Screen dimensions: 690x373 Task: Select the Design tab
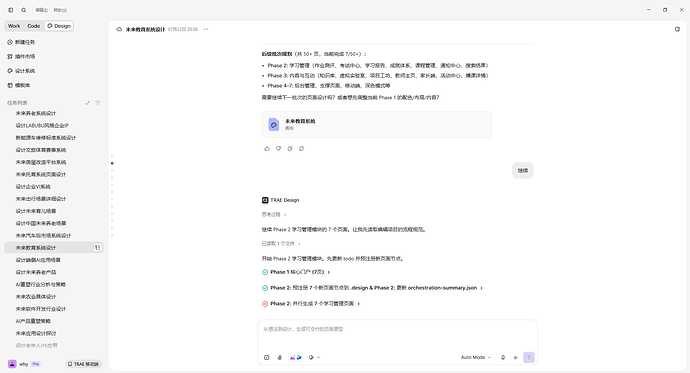pos(59,26)
